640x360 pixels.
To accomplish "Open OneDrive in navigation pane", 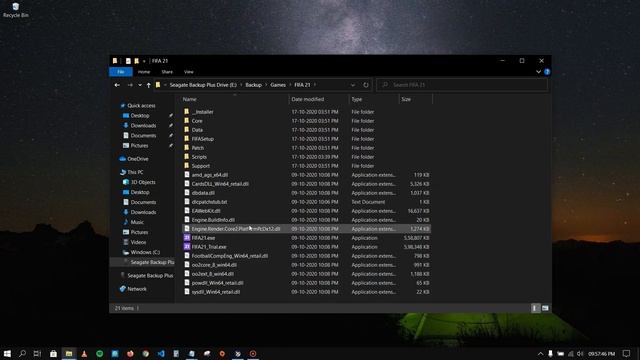I will 138,159.
